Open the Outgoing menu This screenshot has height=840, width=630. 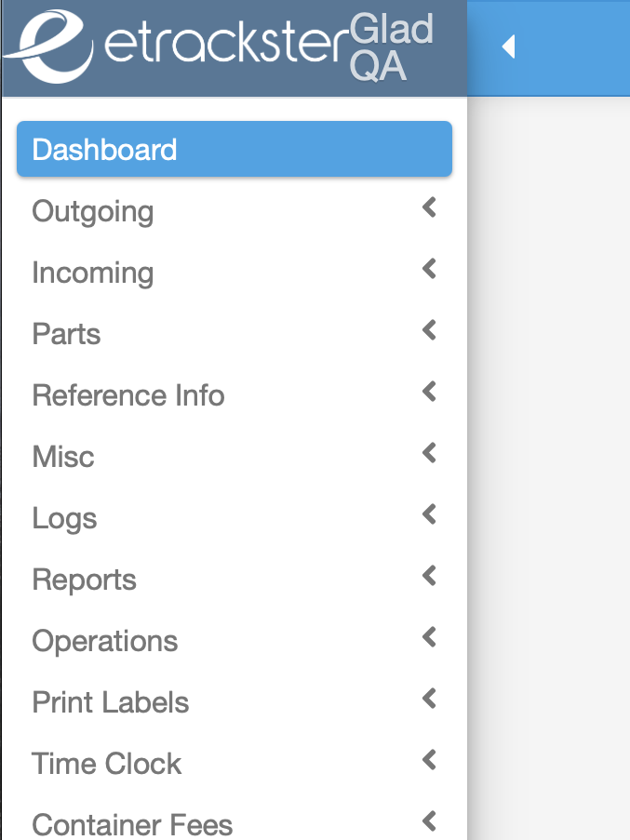93,211
